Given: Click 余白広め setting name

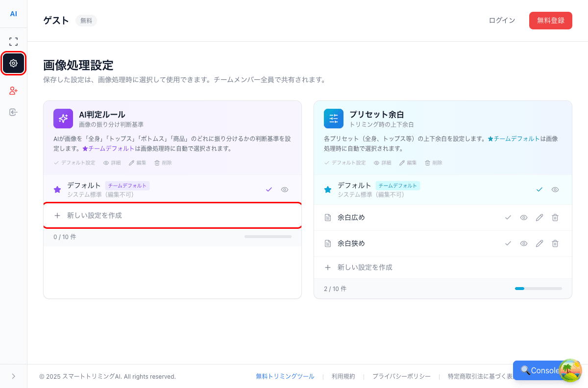Looking at the screenshot, I should 351,218.
